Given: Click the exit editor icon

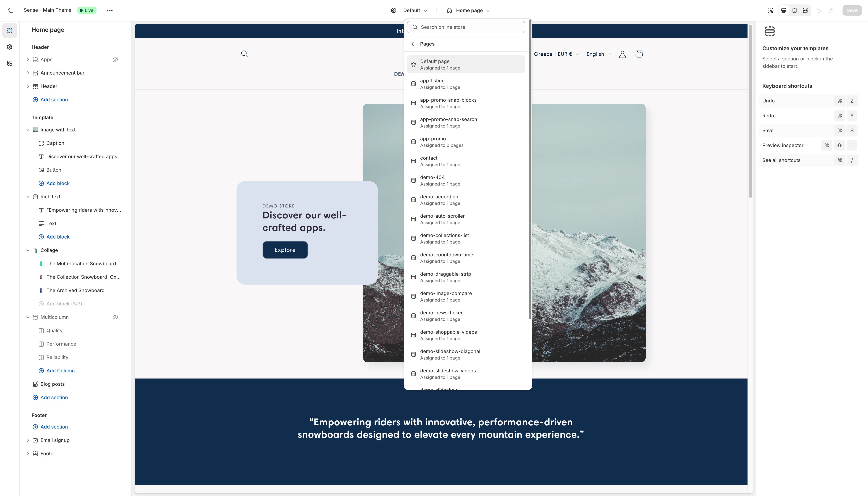Looking at the screenshot, I should pos(11,10).
